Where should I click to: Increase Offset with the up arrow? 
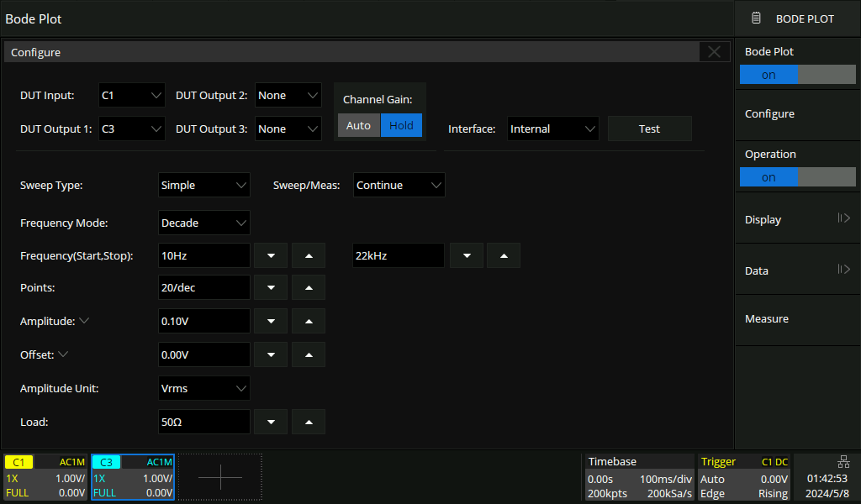309,354
